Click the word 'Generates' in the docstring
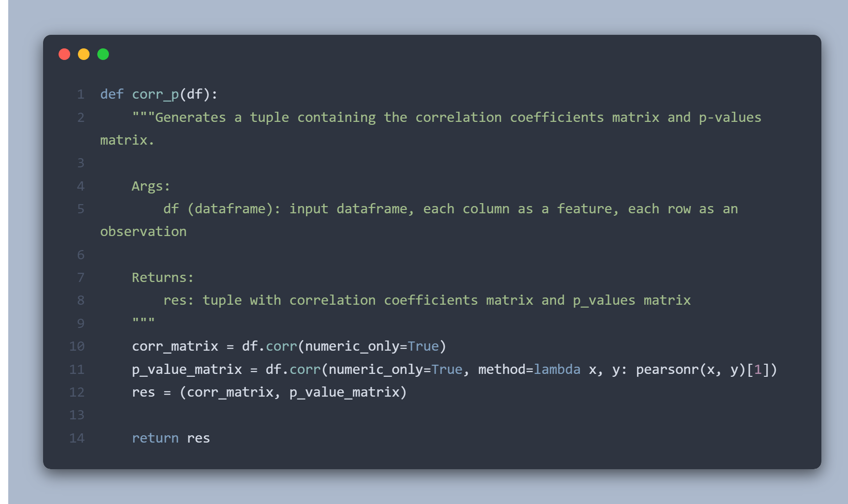Viewport: 848px width, 504px height. pos(190,118)
